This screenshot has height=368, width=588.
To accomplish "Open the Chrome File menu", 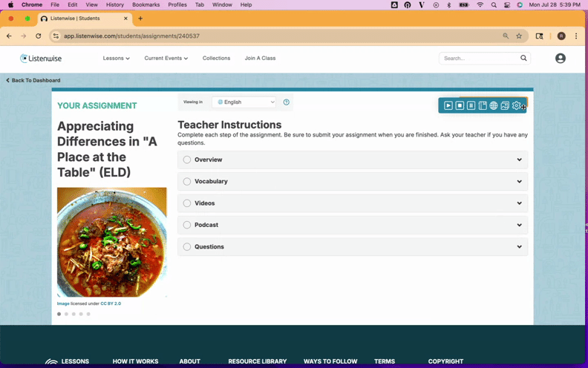I will [55, 5].
